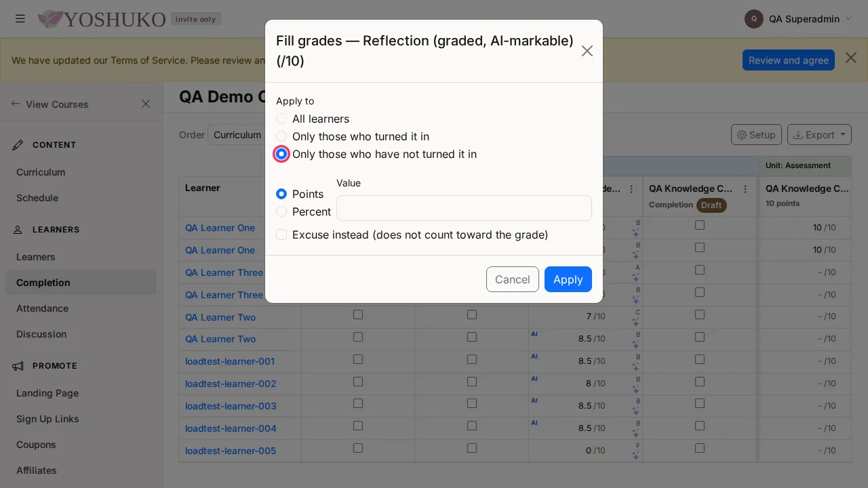Click the Yoshuko butterfly logo
The width and height of the screenshot is (868, 488).
(50, 19)
